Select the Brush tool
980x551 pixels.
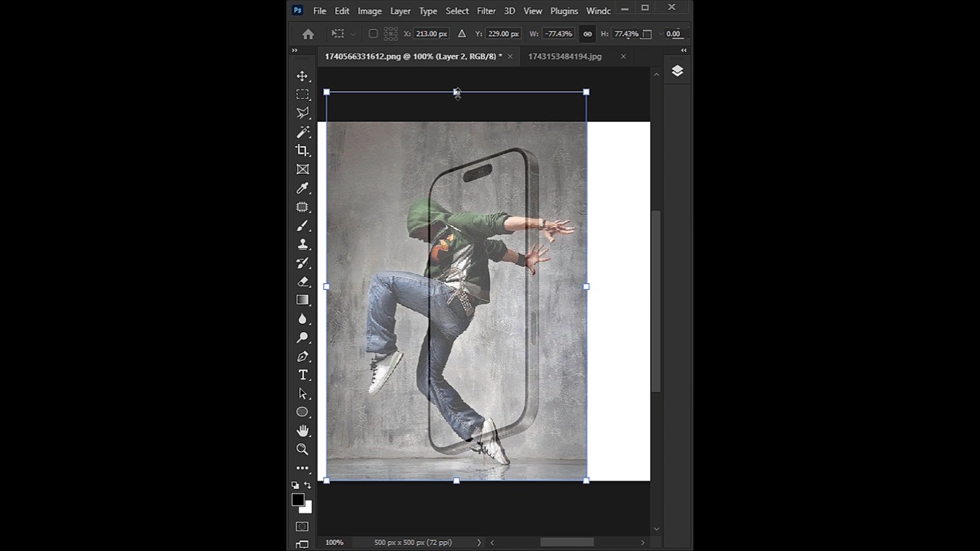[302, 226]
